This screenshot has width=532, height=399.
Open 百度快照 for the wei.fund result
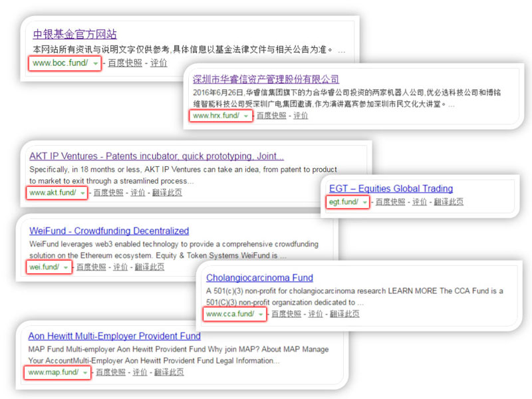[x=91, y=267]
